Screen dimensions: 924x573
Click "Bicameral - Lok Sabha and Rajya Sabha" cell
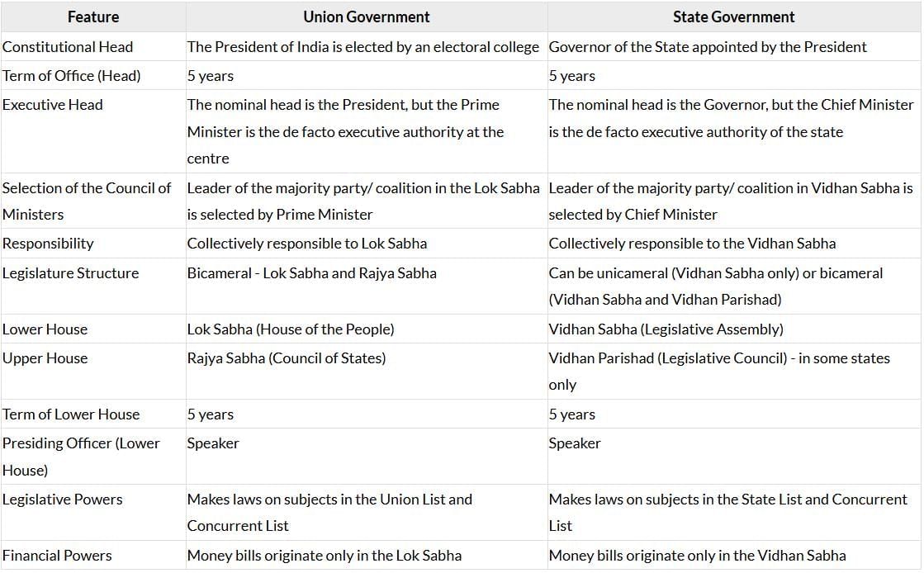311,273
